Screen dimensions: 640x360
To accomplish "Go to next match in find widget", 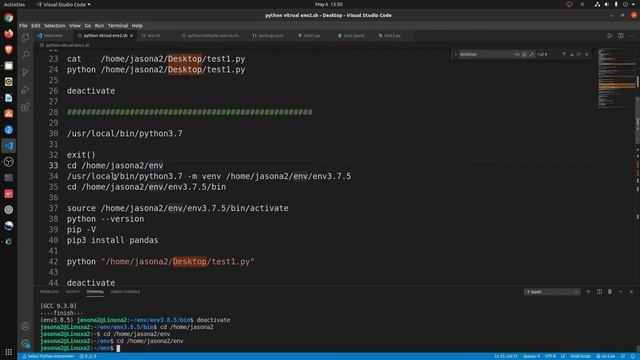I will (571, 54).
